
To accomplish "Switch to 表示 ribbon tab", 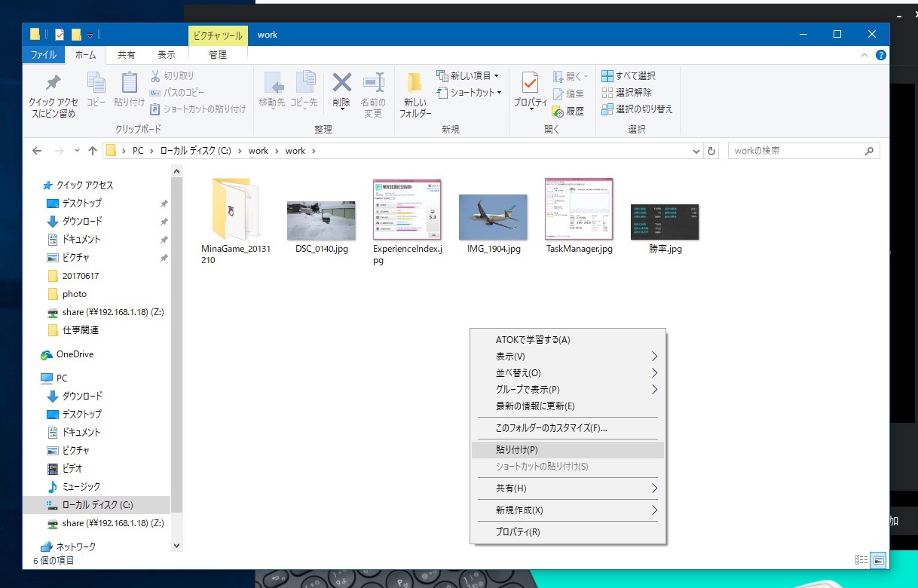I will [x=167, y=55].
